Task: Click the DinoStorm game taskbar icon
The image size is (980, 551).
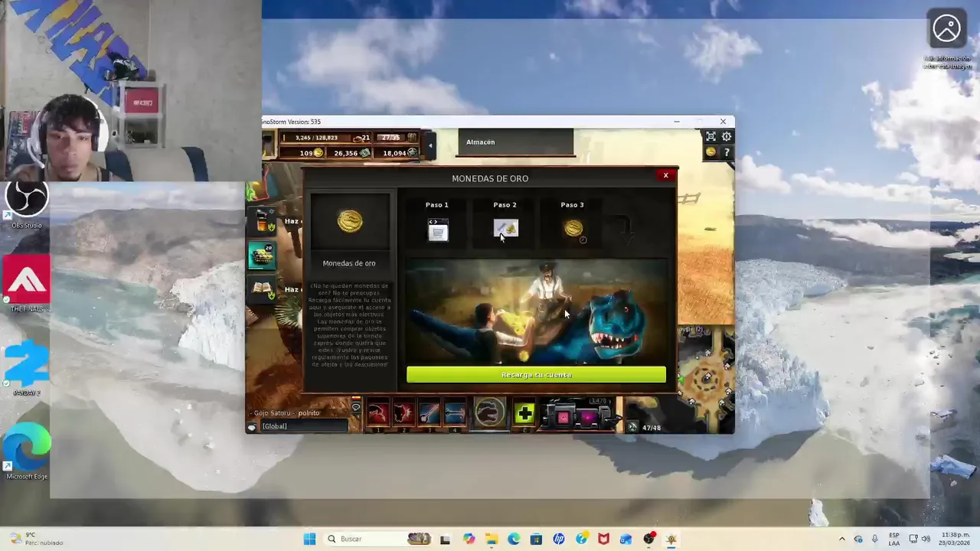Action: 671,539
